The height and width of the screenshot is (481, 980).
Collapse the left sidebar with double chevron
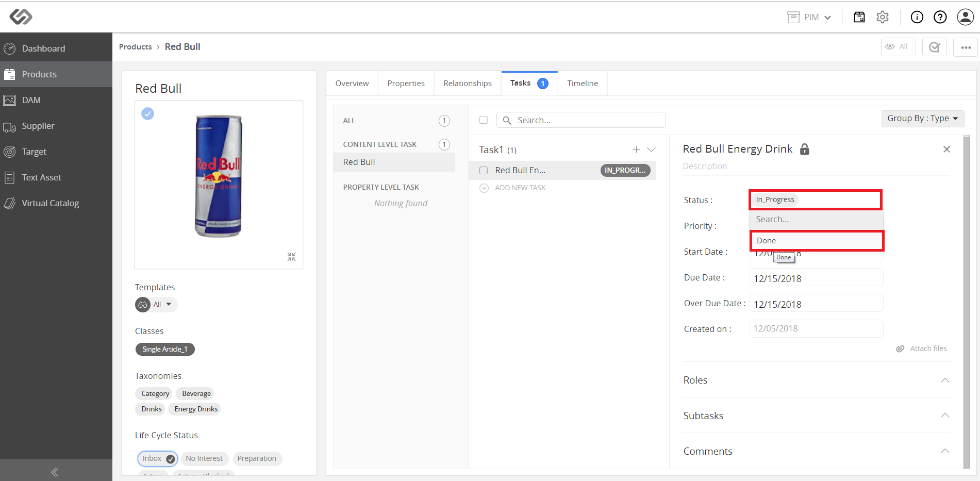pos(55,472)
